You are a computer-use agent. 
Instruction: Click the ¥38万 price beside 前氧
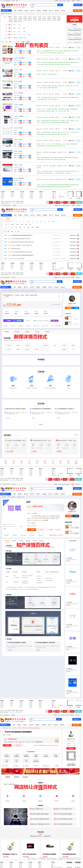click(35, 506)
